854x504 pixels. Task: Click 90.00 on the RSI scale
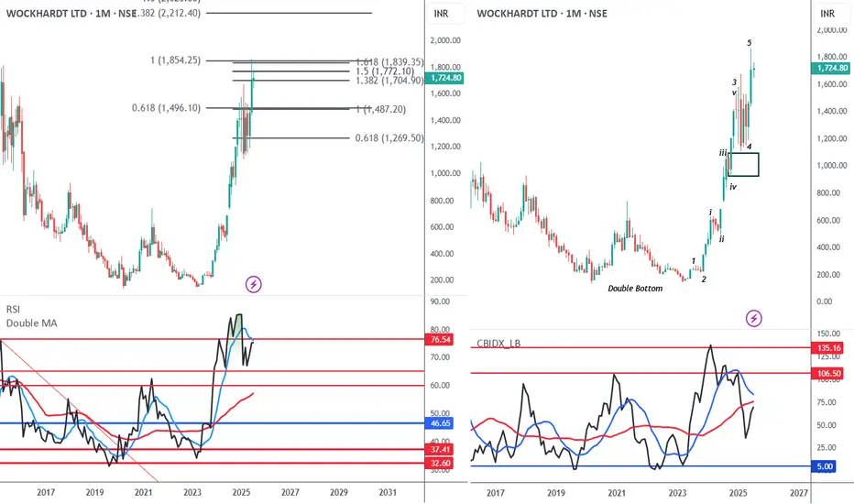[x=441, y=301]
